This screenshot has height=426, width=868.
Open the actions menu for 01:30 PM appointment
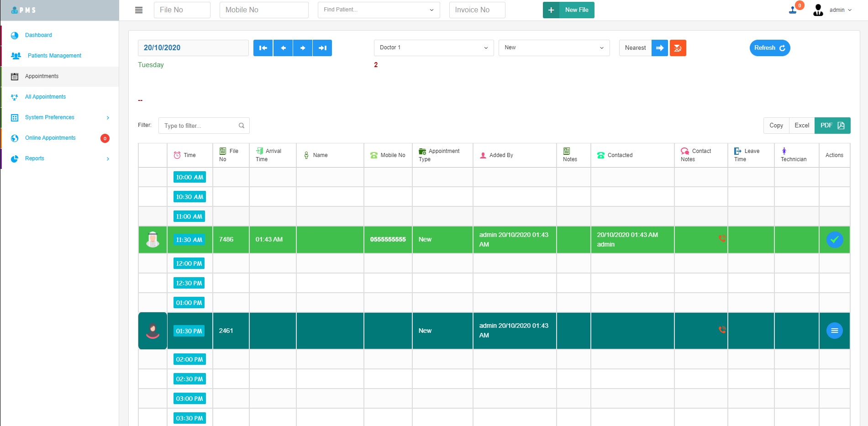click(834, 331)
